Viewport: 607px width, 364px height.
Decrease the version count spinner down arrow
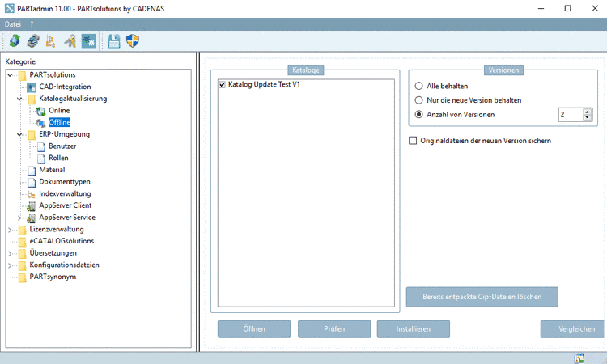pyautogui.click(x=588, y=117)
